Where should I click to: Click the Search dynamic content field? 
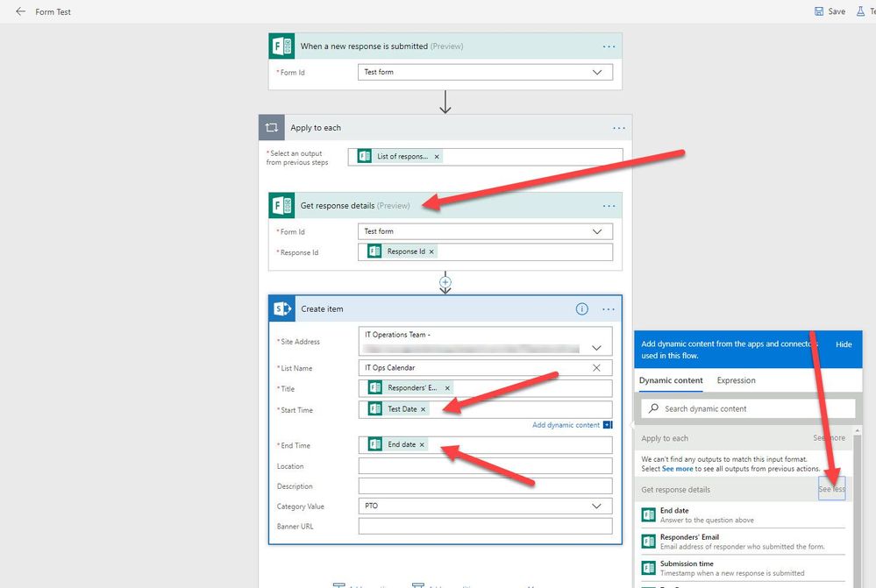(x=747, y=408)
